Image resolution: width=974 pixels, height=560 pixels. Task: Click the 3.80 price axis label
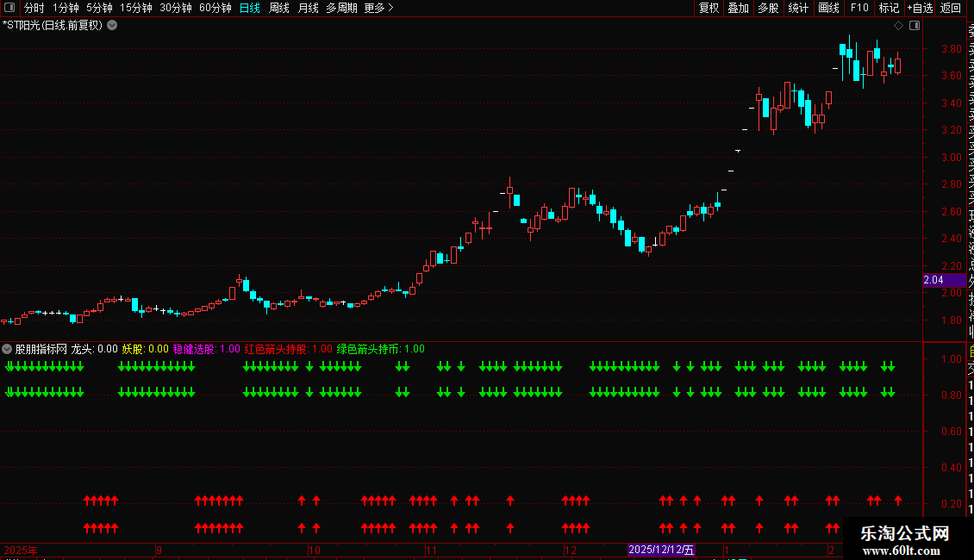[951, 48]
